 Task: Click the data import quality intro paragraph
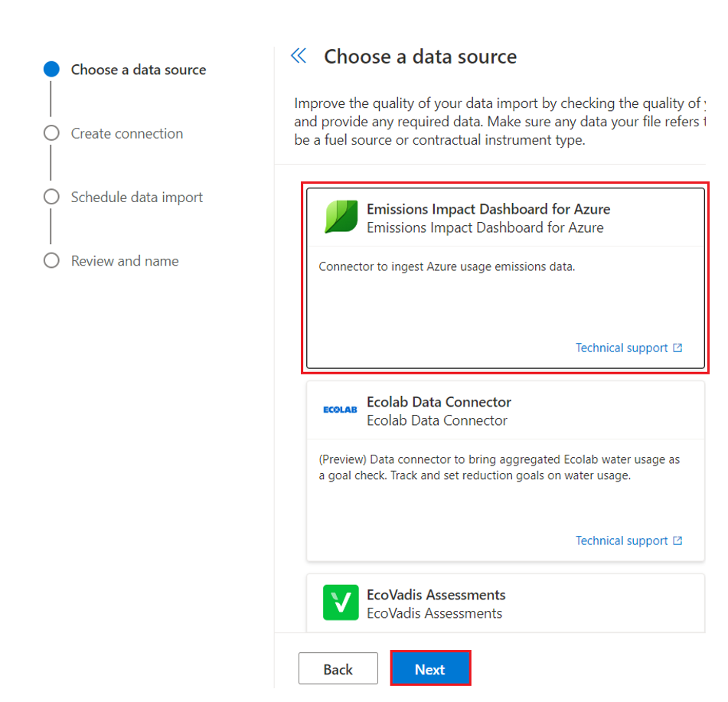coord(500,121)
